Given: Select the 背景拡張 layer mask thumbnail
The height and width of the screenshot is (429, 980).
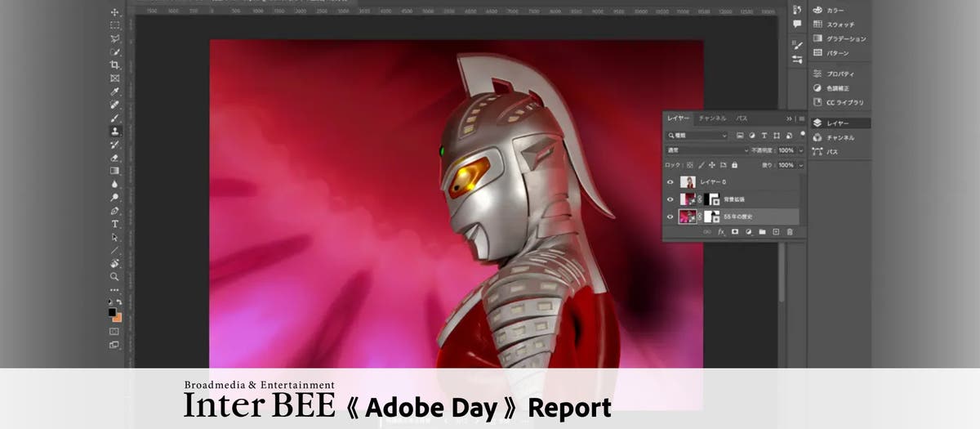Looking at the screenshot, I should (x=712, y=199).
